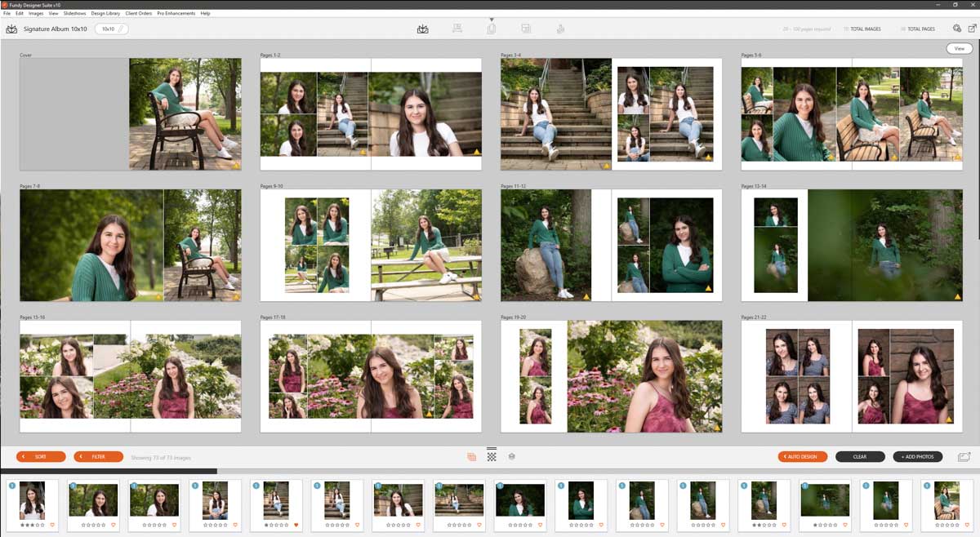This screenshot has height=537, width=980.
Task: Select the Pages 3-4 spread
Action: 612,114
